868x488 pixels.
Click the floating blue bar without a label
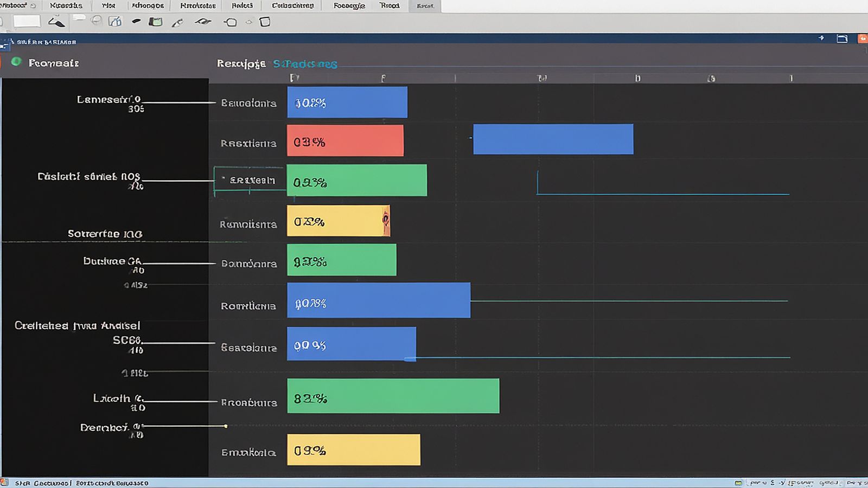(x=553, y=139)
